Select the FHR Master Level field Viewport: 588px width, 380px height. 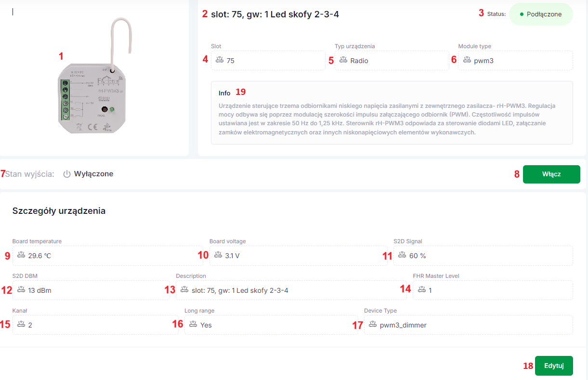[493, 290]
